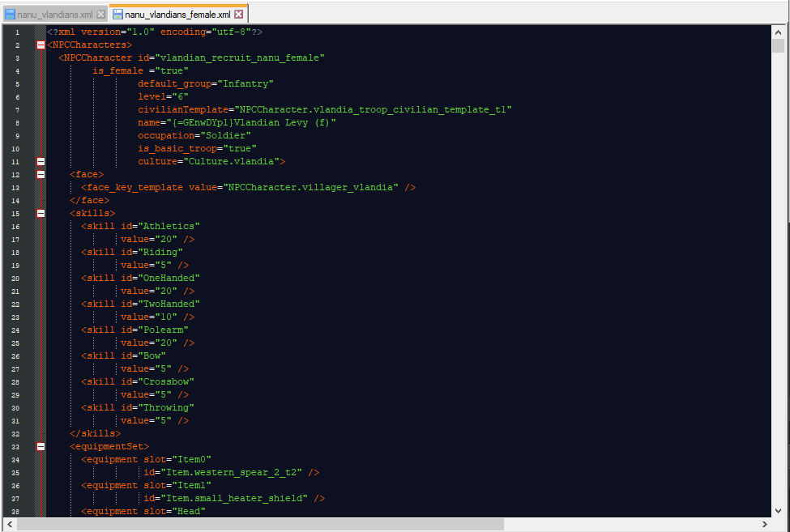The height and width of the screenshot is (532, 790).
Task: Click the horizontal scrollbar thumb
Action: click(x=259, y=525)
